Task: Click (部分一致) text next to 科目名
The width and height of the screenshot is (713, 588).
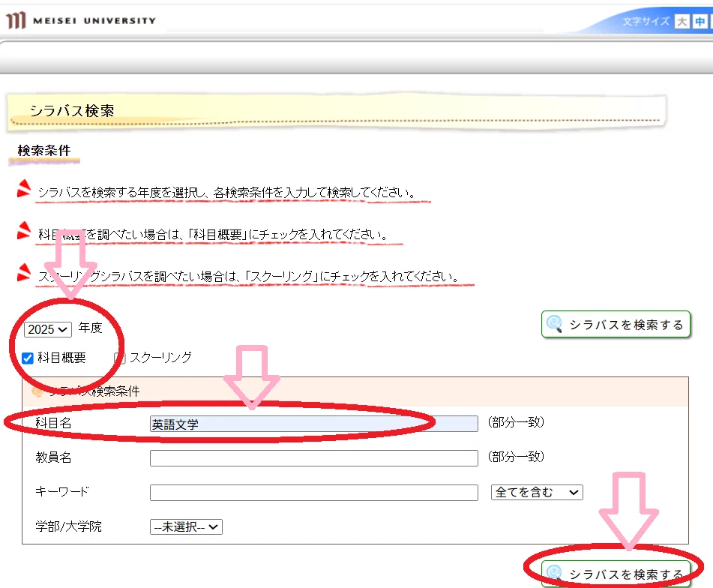Action: (x=516, y=422)
